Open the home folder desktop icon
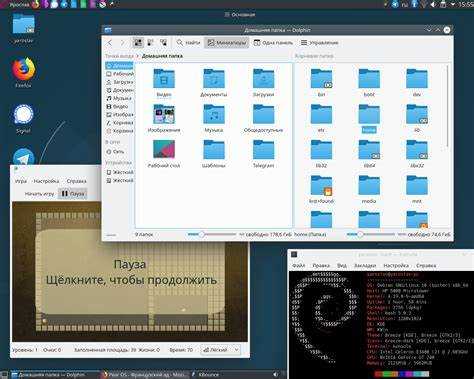This screenshot has width=474, height=379. 23,28
